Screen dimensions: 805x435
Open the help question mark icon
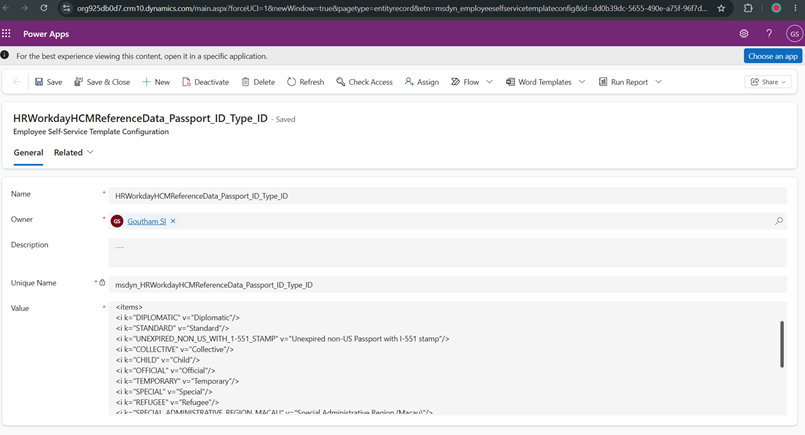[x=769, y=33]
